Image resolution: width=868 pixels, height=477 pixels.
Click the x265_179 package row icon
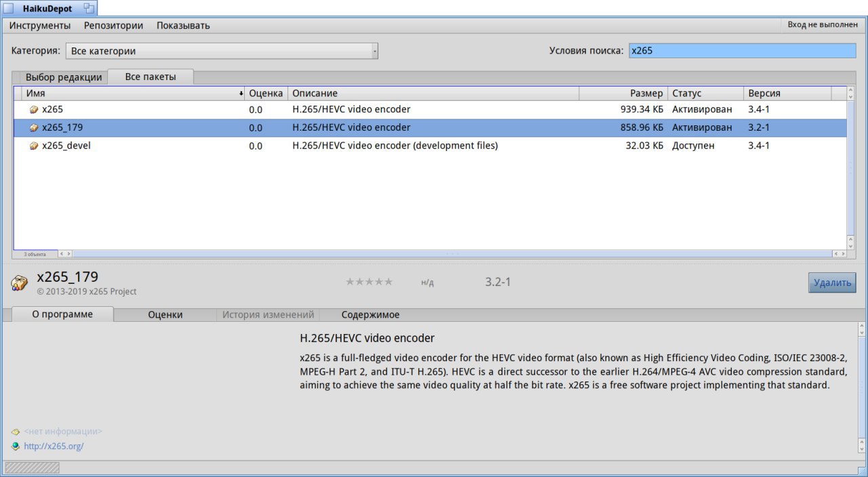tap(34, 127)
